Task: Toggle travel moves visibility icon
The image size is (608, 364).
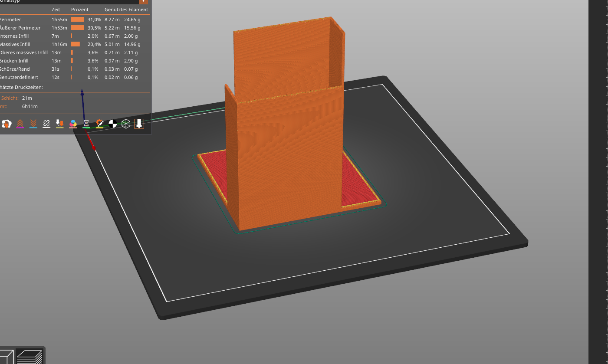Action: [7, 124]
